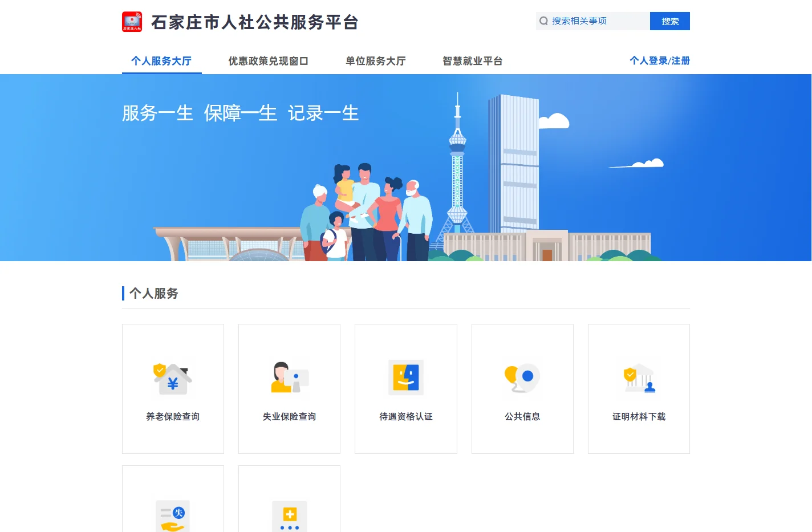This screenshot has height=532, width=812.
Task: Open the 失业保险查询 person icon
Action: click(290, 377)
